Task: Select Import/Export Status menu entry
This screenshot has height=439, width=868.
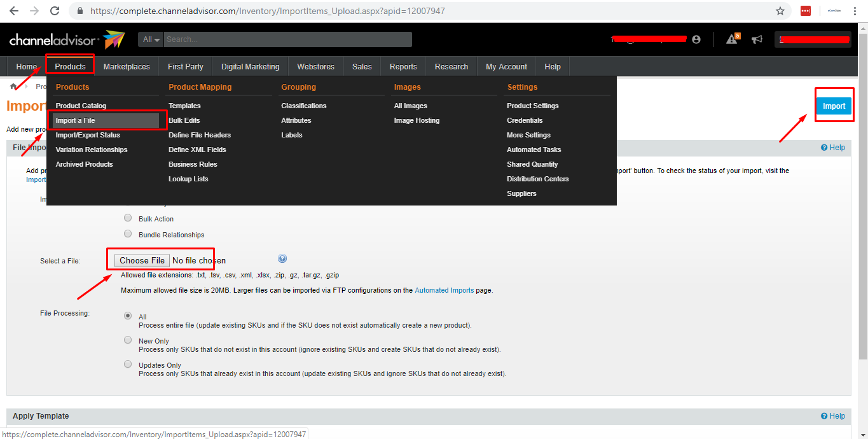Action: 88,135
